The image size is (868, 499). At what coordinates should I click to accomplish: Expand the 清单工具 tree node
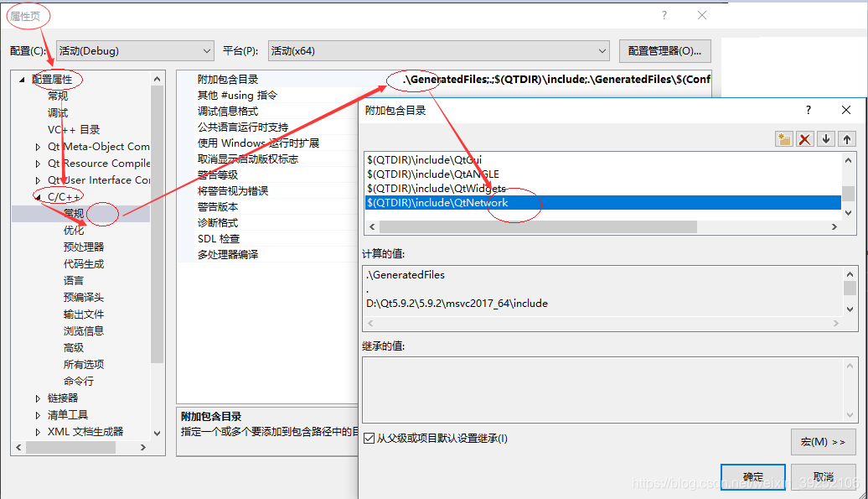[38, 415]
